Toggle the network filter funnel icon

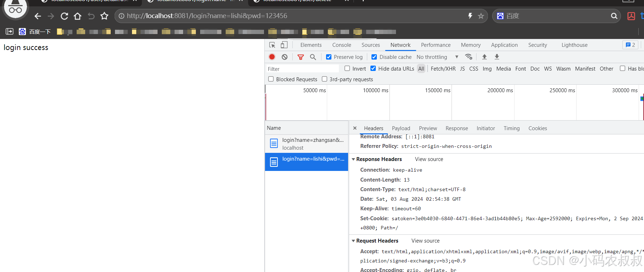tap(301, 57)
